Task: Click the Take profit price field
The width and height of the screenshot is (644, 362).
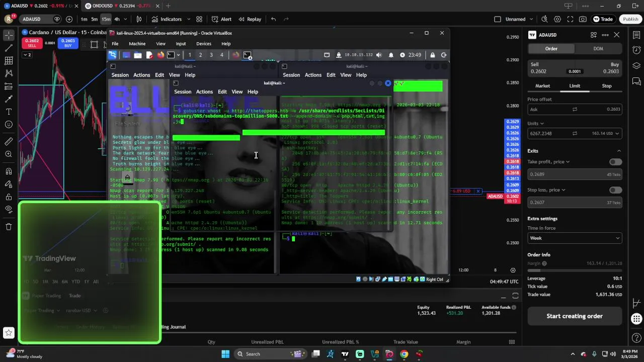Action: (575, 174)
